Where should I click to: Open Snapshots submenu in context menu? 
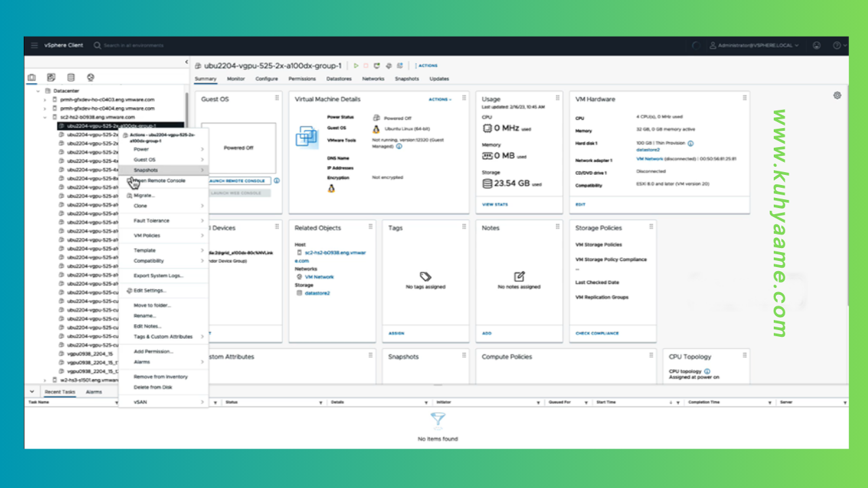click(x=163, y=170)
